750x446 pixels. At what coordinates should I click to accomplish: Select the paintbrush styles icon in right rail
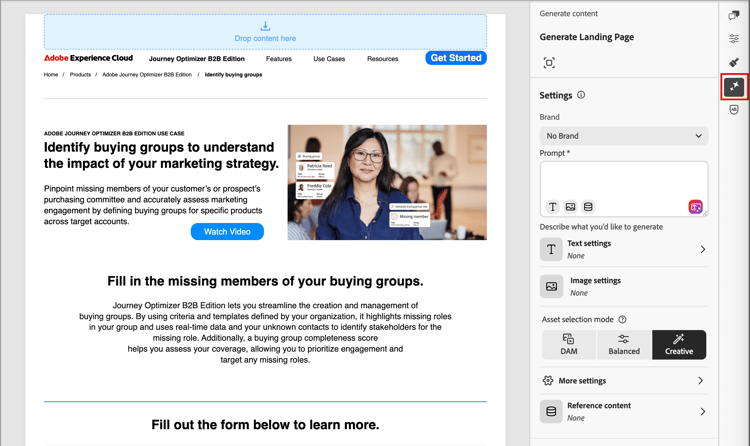tap(734, 62)
